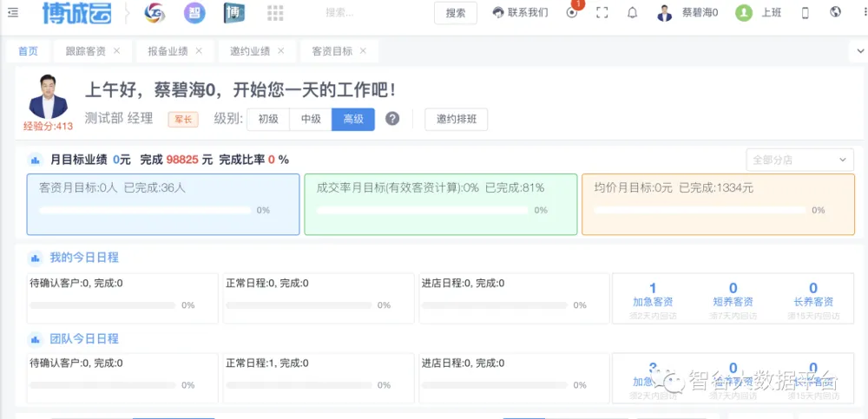Click the fullscreen toggle icon
This screenshot has width=868, height=419.
pyautogui.click(x=602, y=13)
